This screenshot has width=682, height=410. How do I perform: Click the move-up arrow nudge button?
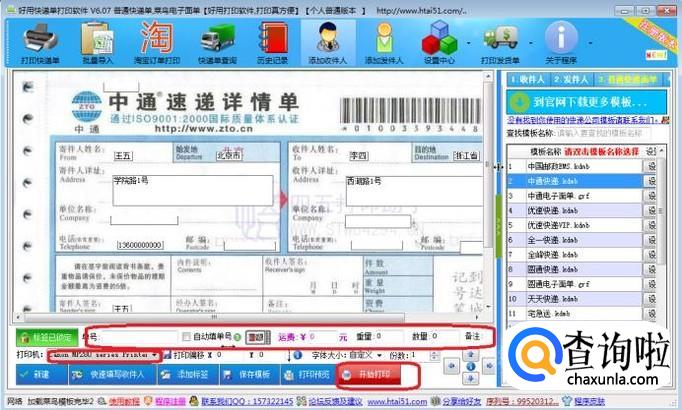coord(471,355)
